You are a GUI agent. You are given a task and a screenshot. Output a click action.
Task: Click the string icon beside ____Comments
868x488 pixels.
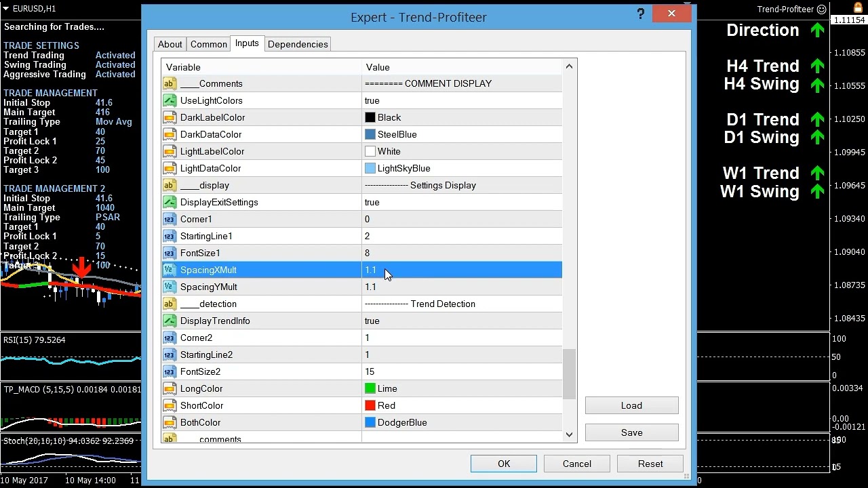169,83
